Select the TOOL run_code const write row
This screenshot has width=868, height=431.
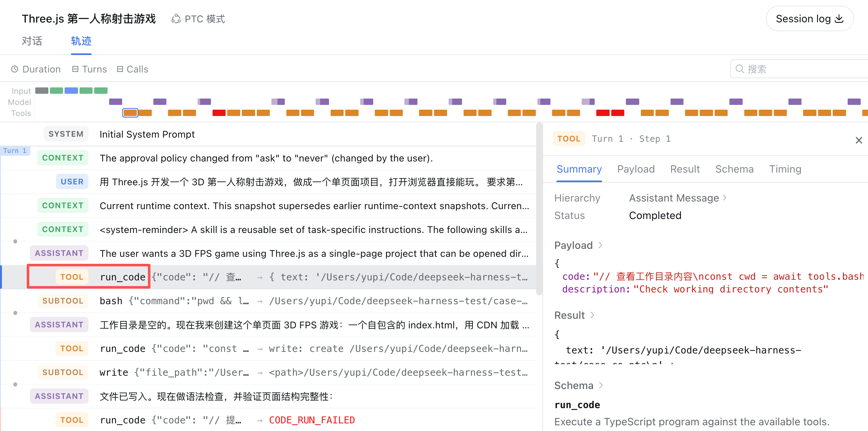pyautogui.click(x=268, y=349)
